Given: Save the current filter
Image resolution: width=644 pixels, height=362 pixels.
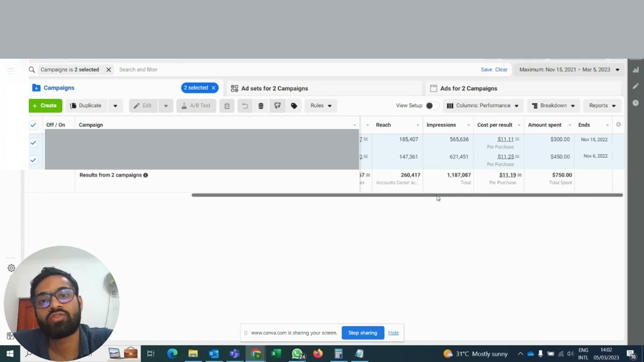Looking at the screenshot, I should click(486, 70).
